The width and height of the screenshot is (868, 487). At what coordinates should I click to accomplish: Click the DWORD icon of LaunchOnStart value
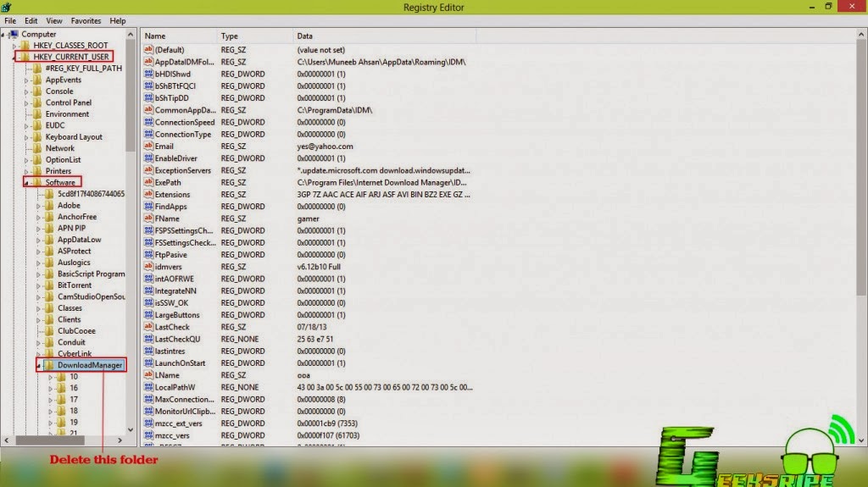pyautogui.click(x=148, y=363)
